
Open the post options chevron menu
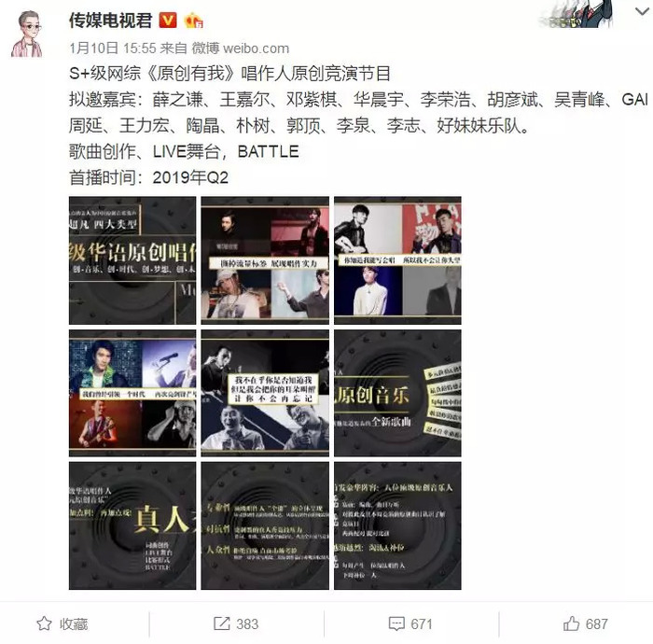click(643, 12)
